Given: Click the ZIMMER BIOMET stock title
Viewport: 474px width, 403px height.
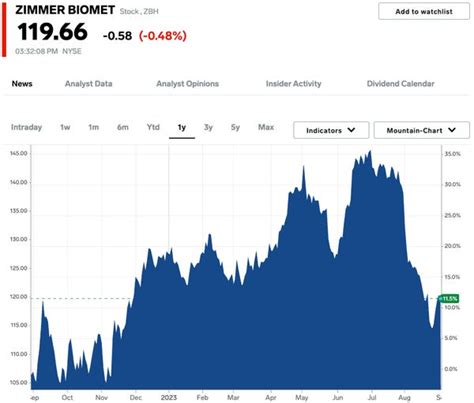Looking at the screenshot, I should 65,10.
